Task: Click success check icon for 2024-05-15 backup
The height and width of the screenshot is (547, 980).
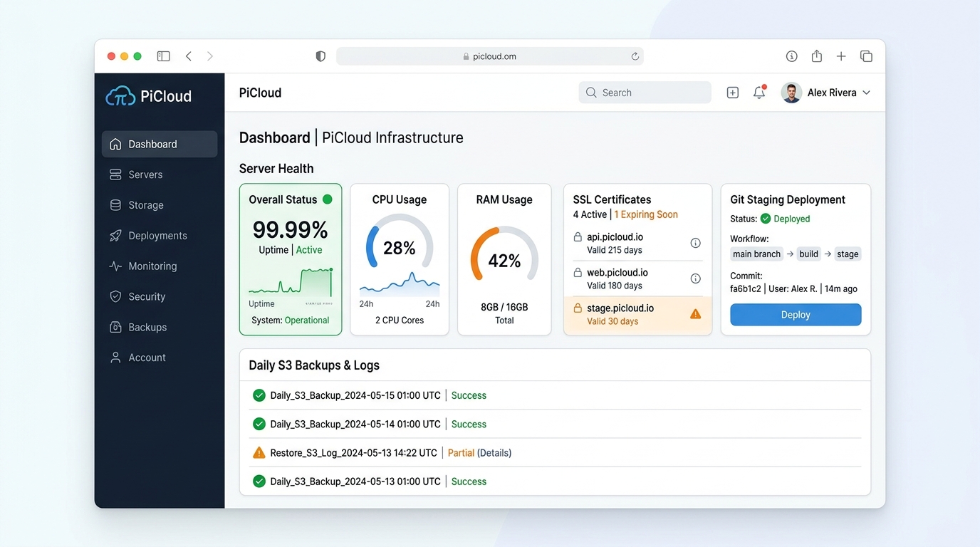Action: point(259,395)
